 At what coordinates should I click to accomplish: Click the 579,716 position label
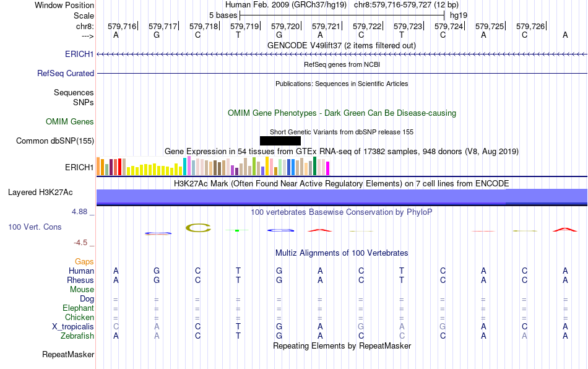click(122, 26)
